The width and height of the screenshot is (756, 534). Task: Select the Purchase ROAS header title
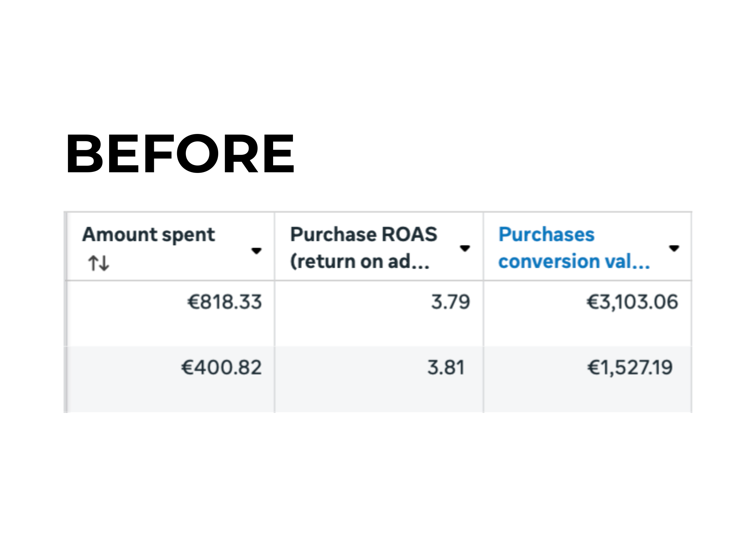pyautogui.click(x=364, y=234)
